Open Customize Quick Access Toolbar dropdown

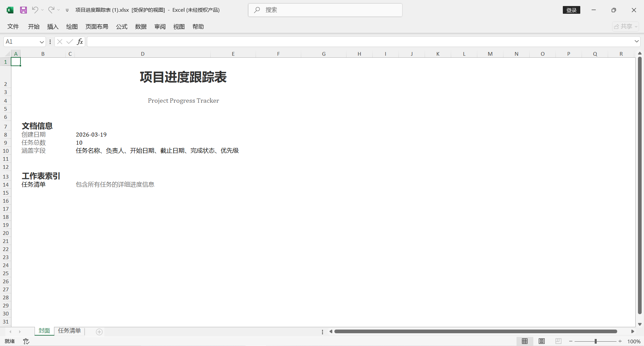point(67,10)
